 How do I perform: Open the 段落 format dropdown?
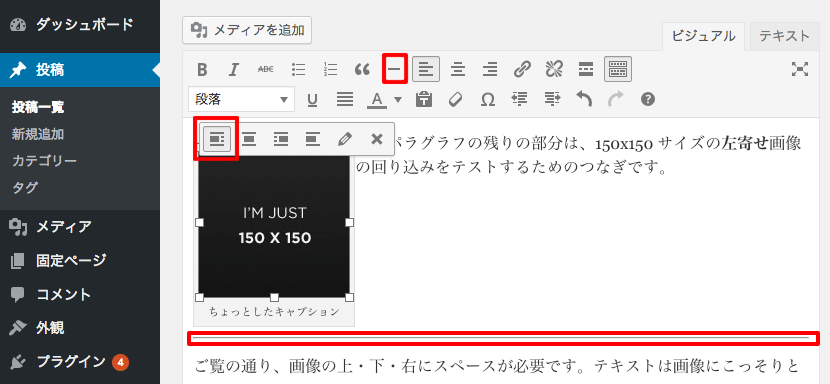coord(241,99)
